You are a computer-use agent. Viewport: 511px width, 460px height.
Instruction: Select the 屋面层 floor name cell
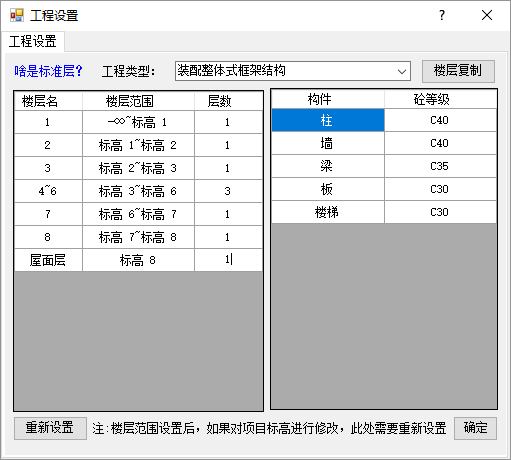coord(48,260)
